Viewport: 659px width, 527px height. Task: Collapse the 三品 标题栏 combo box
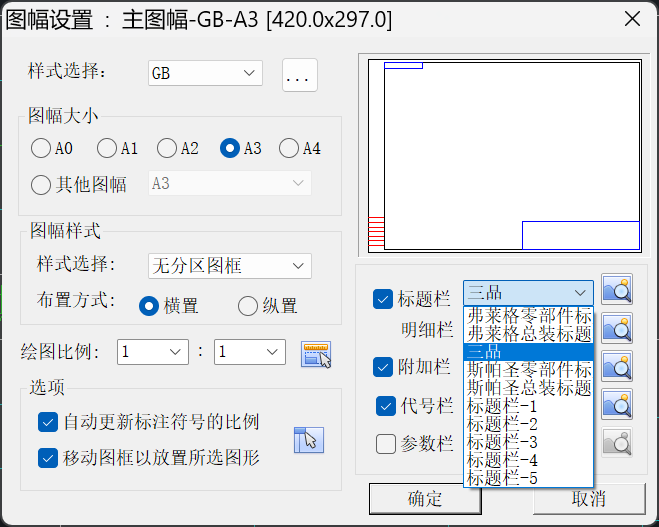pos(529,293)
